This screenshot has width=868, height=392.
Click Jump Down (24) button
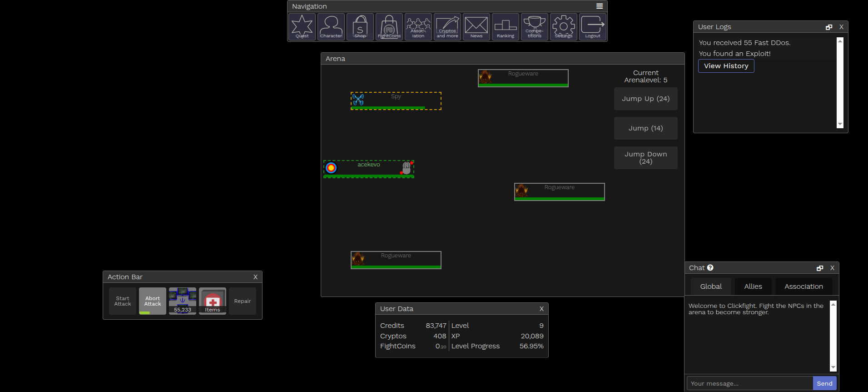tap(646, 158)
